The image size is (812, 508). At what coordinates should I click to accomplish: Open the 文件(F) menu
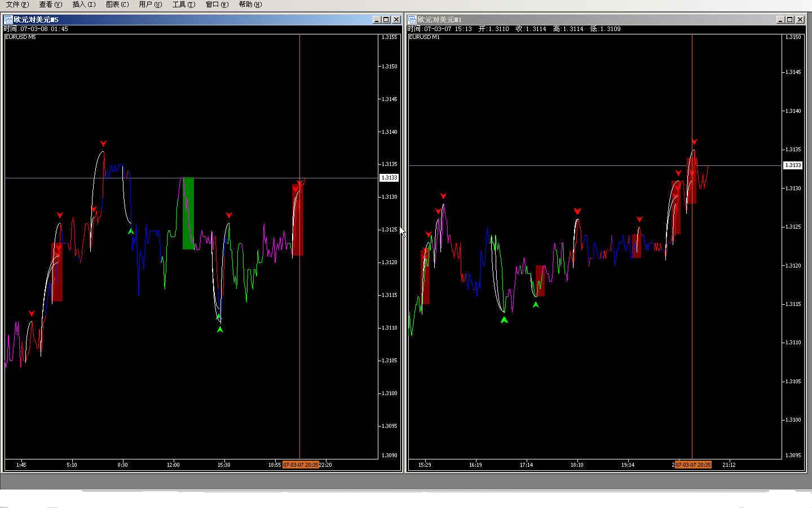point(17,5)
